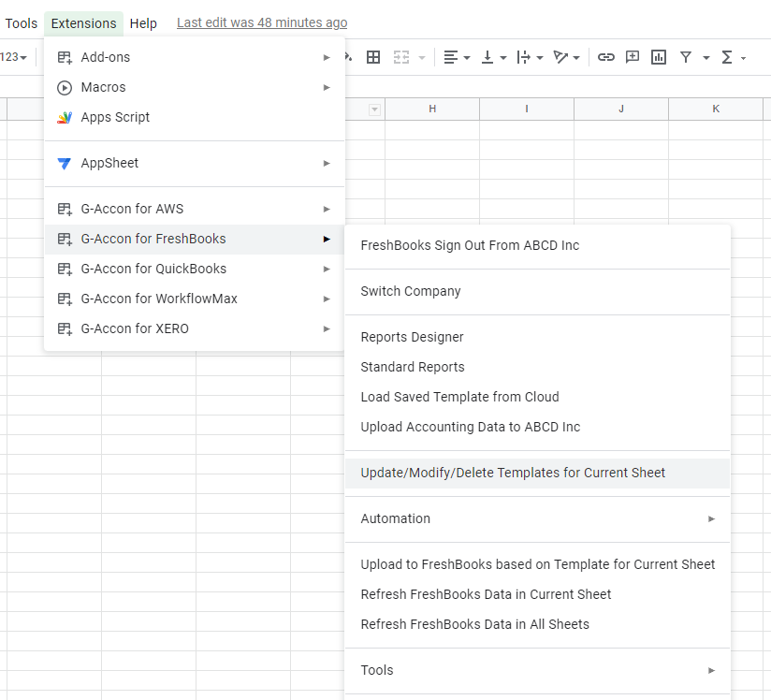Expand the AppSheet submenu
The image size is (771, 700).
[195, 163]
